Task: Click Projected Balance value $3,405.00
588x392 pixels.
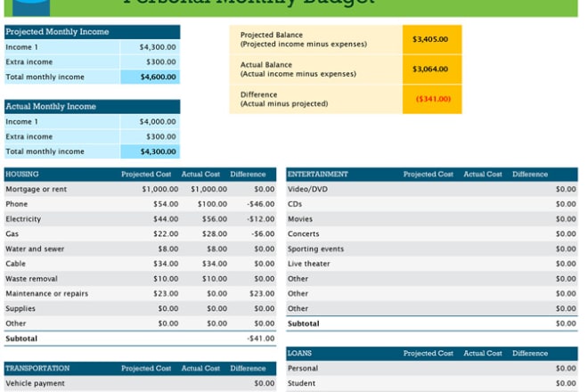Action: [430, 39]
